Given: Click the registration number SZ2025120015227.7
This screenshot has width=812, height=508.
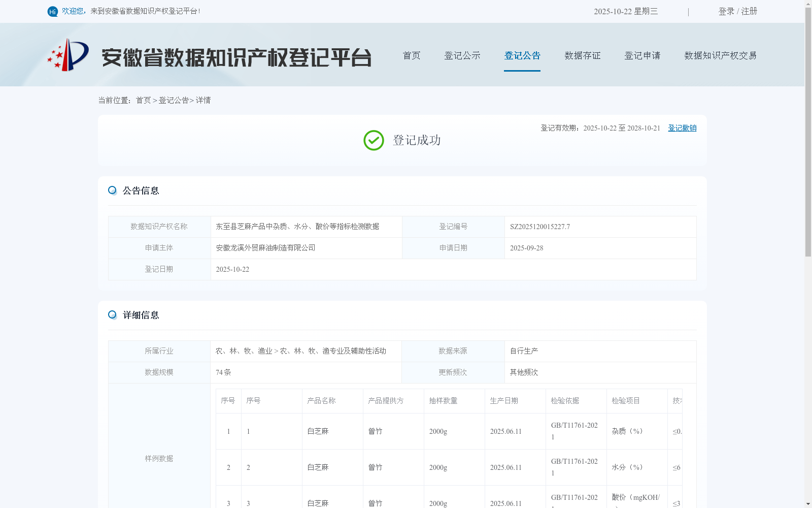Looking at the screenshot, I should click(x=540, y=227).
